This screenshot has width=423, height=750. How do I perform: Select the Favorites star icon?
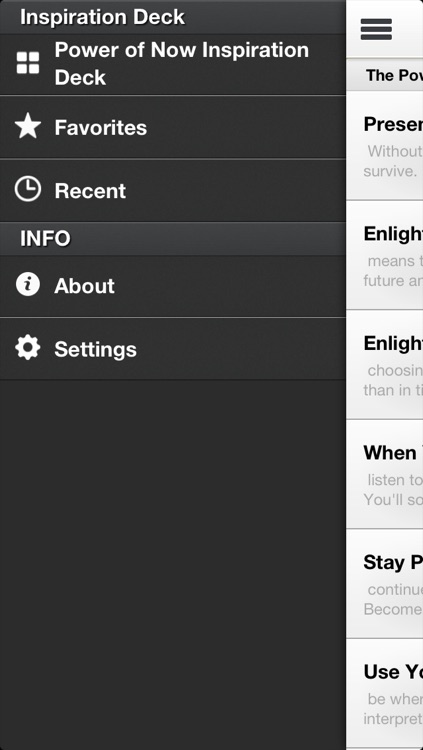(28, 127)
